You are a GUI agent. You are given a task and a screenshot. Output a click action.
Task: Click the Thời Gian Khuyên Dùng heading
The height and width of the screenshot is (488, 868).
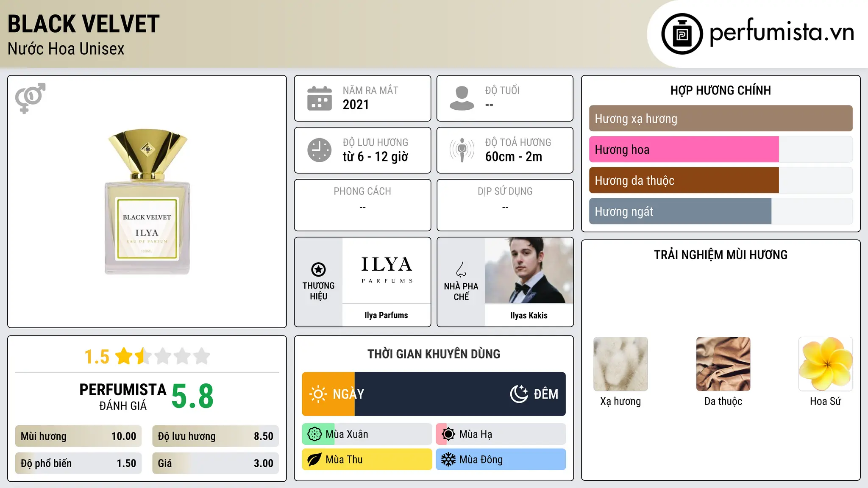coord(434,354)
